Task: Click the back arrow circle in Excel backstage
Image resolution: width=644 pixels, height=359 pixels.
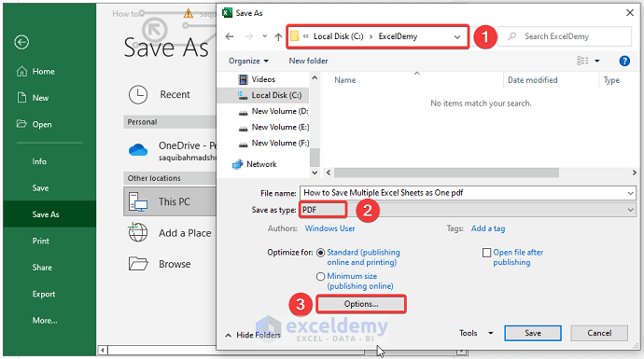Action: coord(21,42)
